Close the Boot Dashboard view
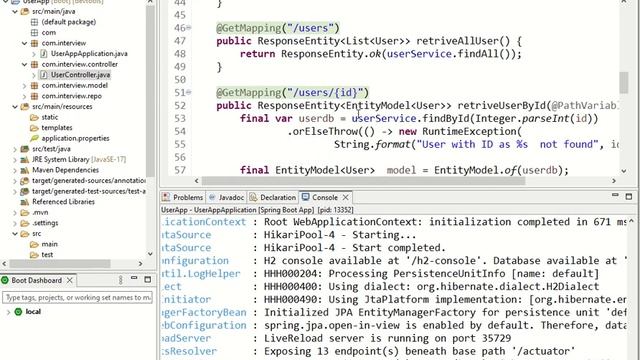The height and width of the screenshot is (360, 640). 70,280
